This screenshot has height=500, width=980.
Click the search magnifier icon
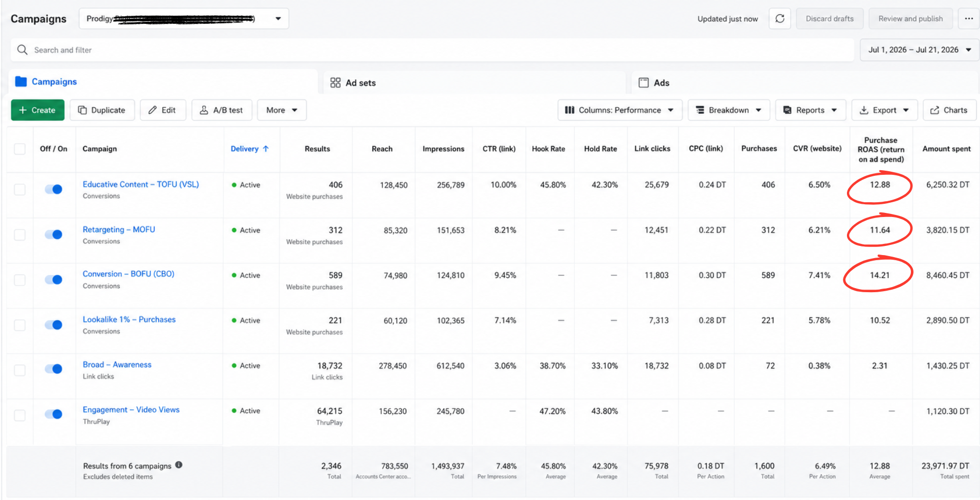[22, 50]
